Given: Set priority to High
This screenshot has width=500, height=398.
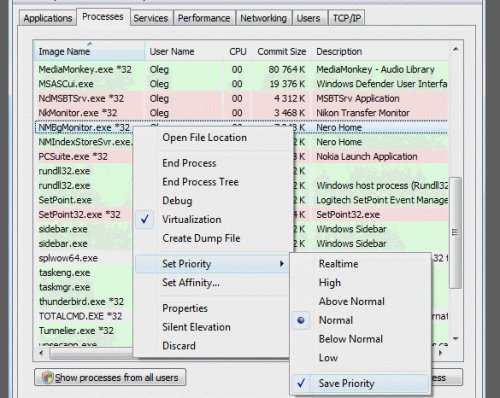Looking at the screenshot, I should [x=360, y=282].
